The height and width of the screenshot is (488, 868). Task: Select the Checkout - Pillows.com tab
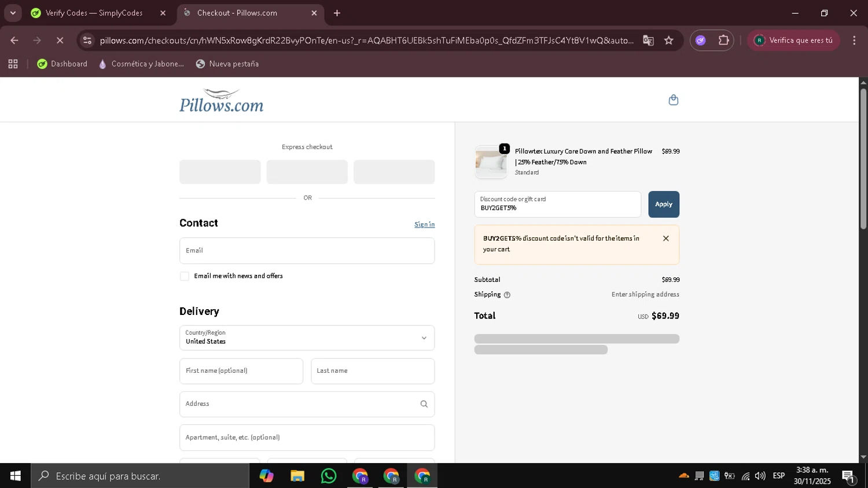pos(250,13)
